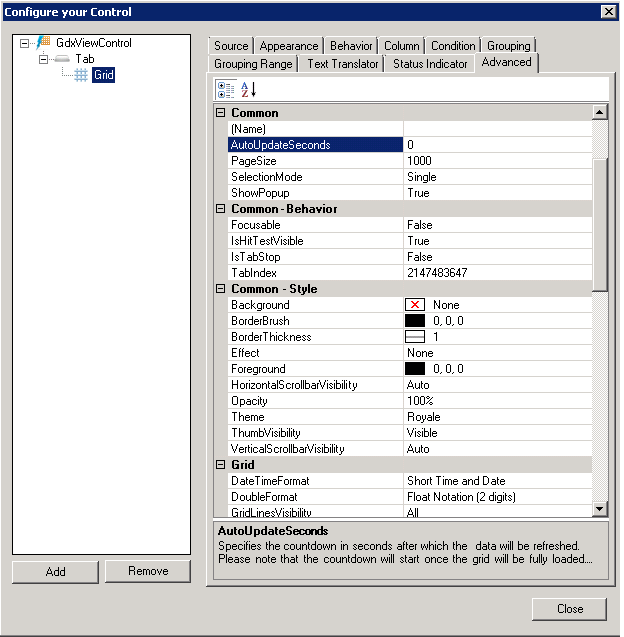Screen dimensions: 624x637
Task: Select the Grid node in the tree
Action: coord(103,75)
